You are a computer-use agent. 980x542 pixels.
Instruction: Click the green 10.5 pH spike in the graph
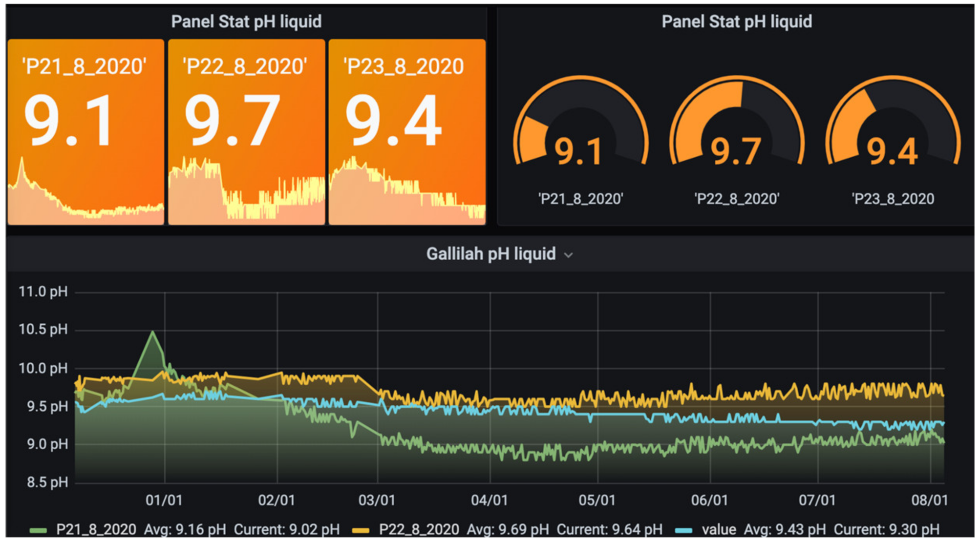153,333
